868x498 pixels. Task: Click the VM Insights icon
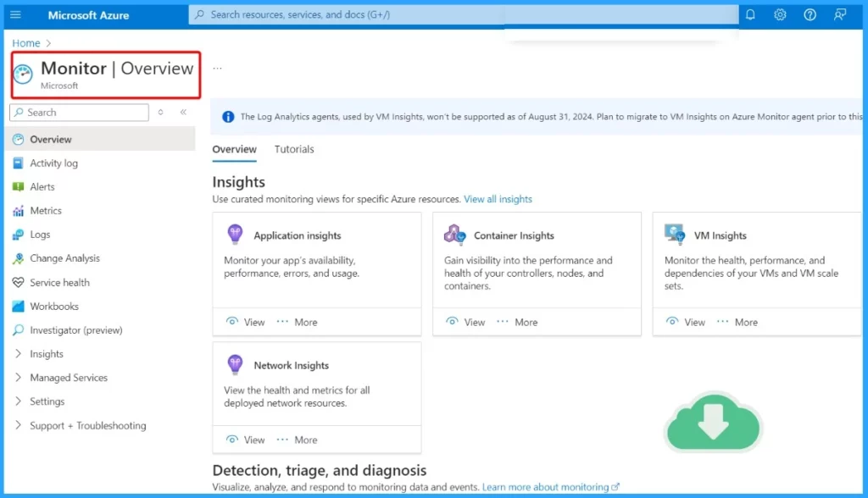(675, 234)
